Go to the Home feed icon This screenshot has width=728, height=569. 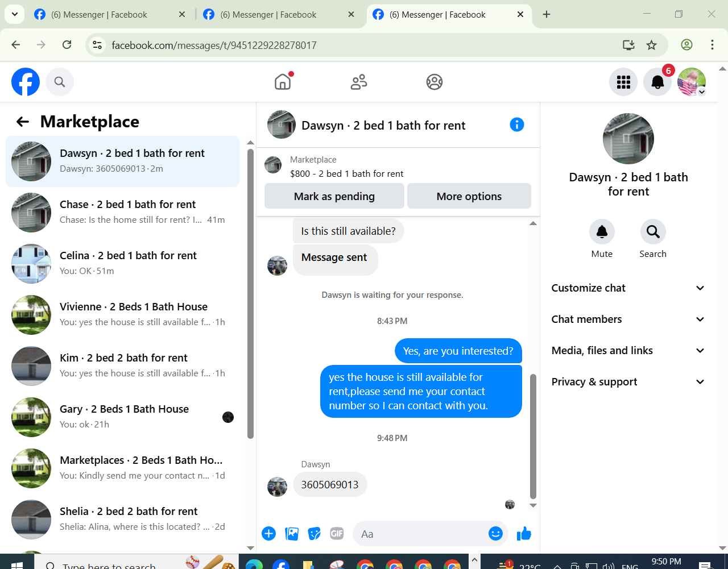[x=283, y=82]
